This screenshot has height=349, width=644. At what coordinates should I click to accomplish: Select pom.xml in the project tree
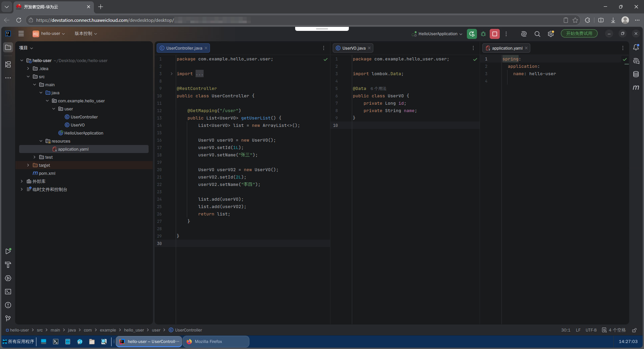[47, 173]
